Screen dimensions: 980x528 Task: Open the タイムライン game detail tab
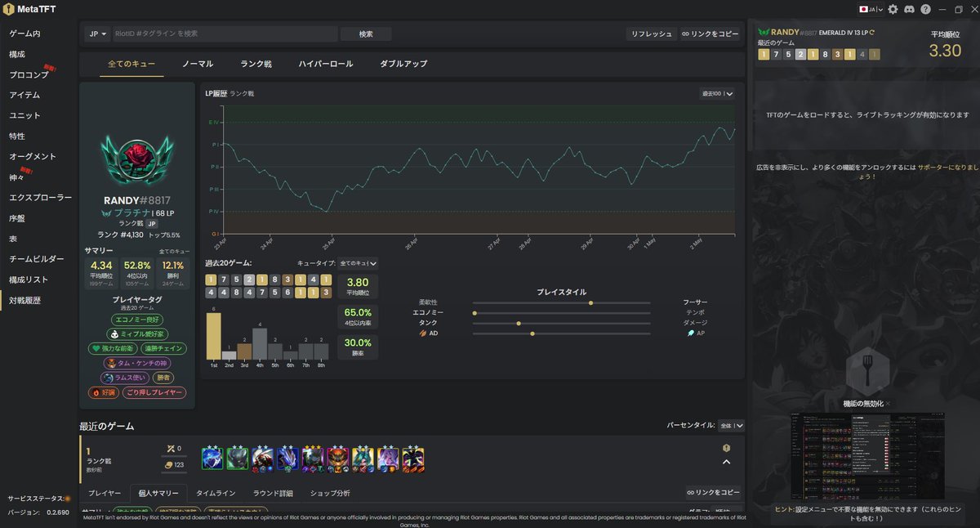pos(216,494)
